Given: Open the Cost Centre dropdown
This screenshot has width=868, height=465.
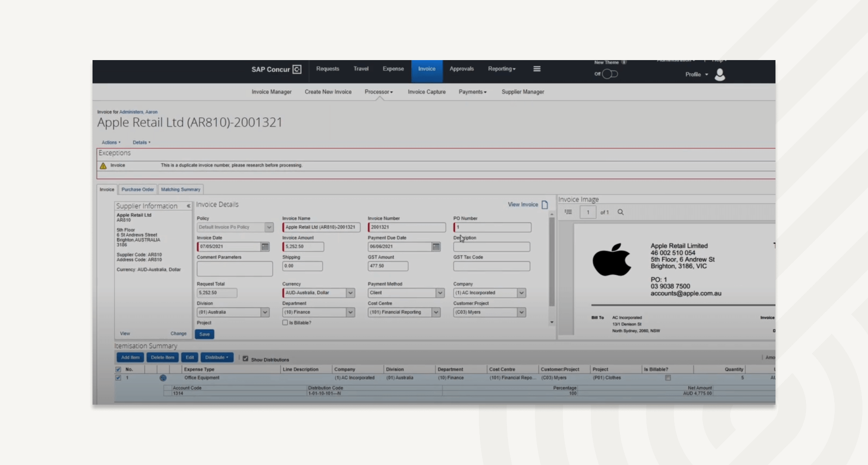Looking at the screenshot, I should 436,312.
